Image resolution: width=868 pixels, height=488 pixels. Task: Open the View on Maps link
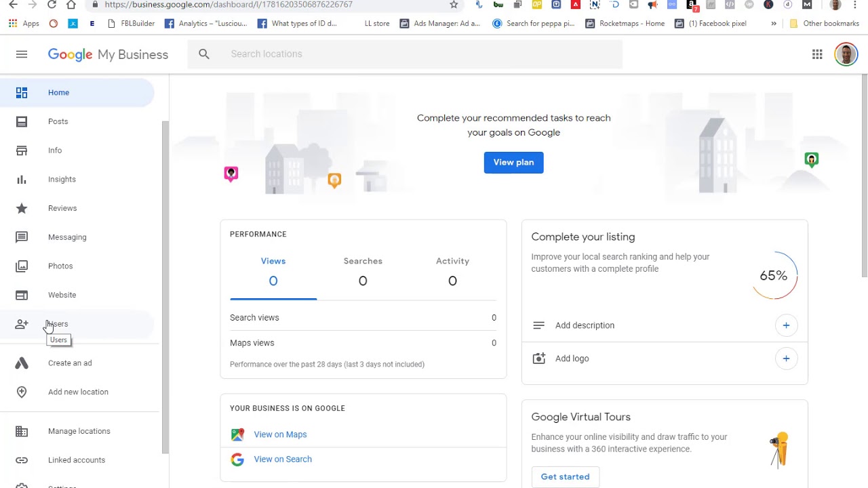280,434
